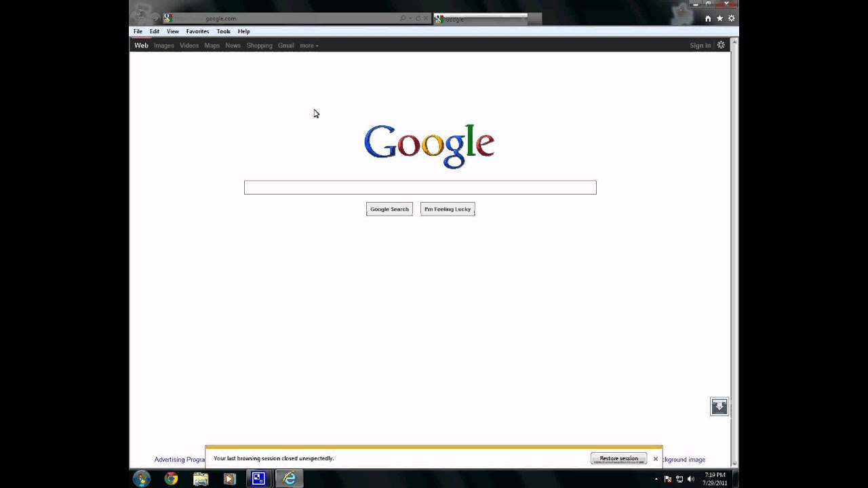This screenshot has height=488, width=868.
Task: Select the Google browser tab
Action: (x=480, y=19)
